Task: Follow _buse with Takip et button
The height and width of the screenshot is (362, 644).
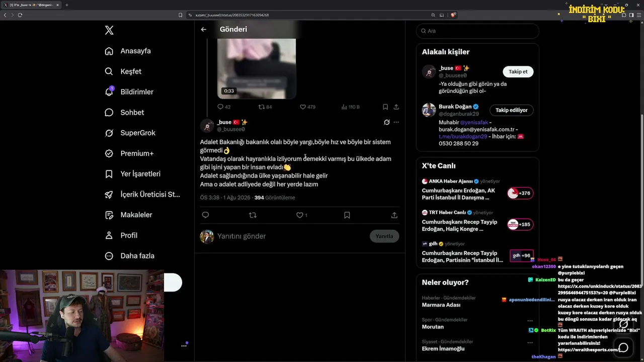Action: pos(518,71)
